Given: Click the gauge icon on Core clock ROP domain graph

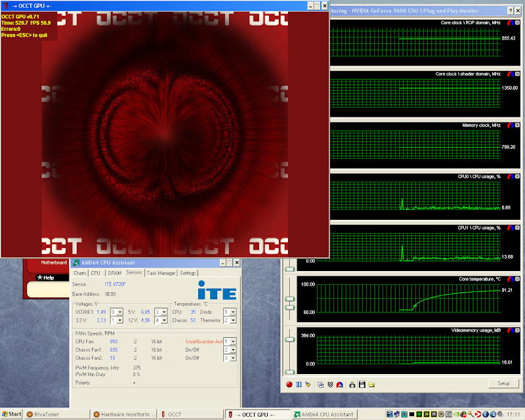Looking at the screenshot, I should pyautogui.click(x=511, y=23).
